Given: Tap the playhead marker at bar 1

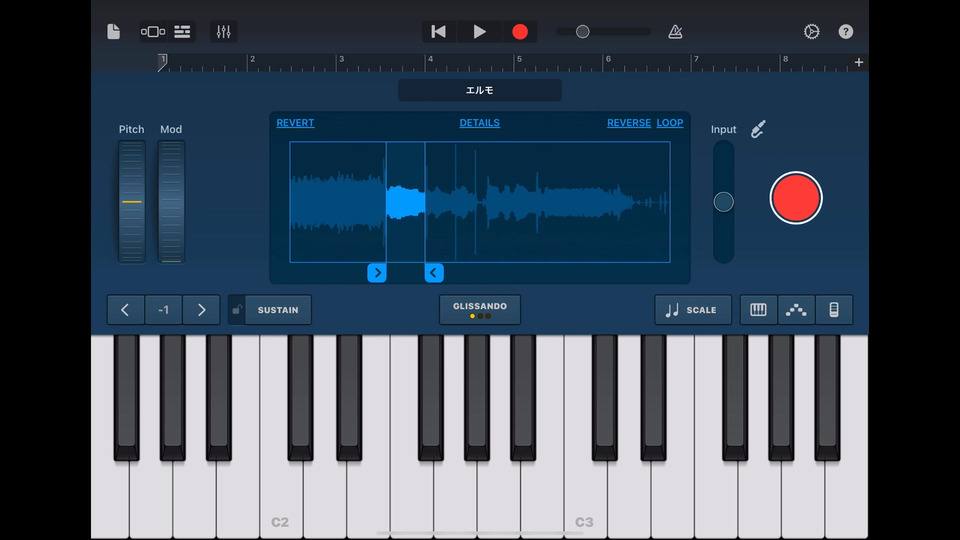Looking at the screenshot, I should click(162, 62).
